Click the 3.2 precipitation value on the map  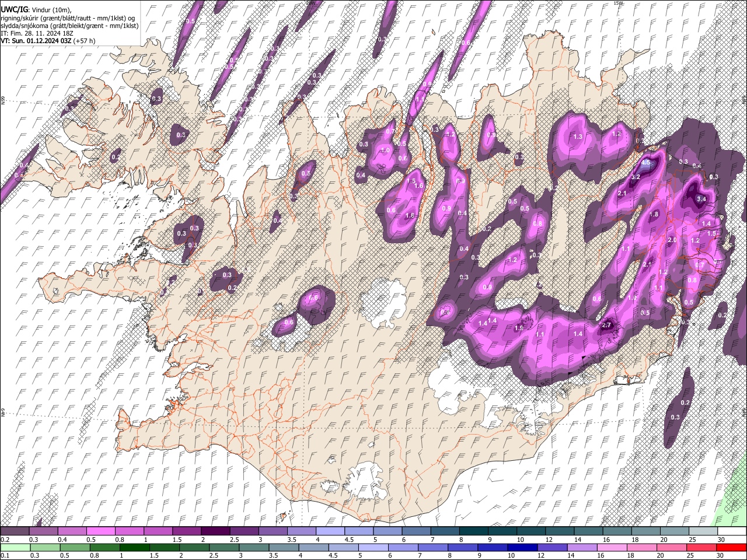coord(636,177)
